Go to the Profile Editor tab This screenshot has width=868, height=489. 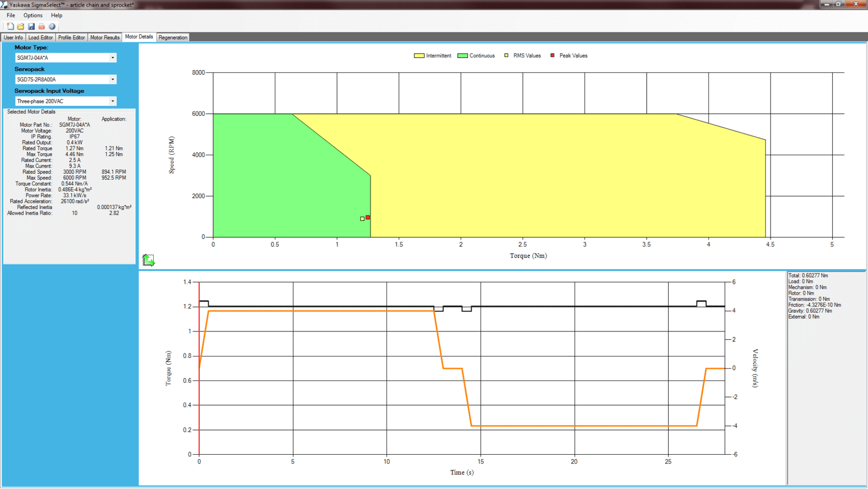tap(71, 38)
